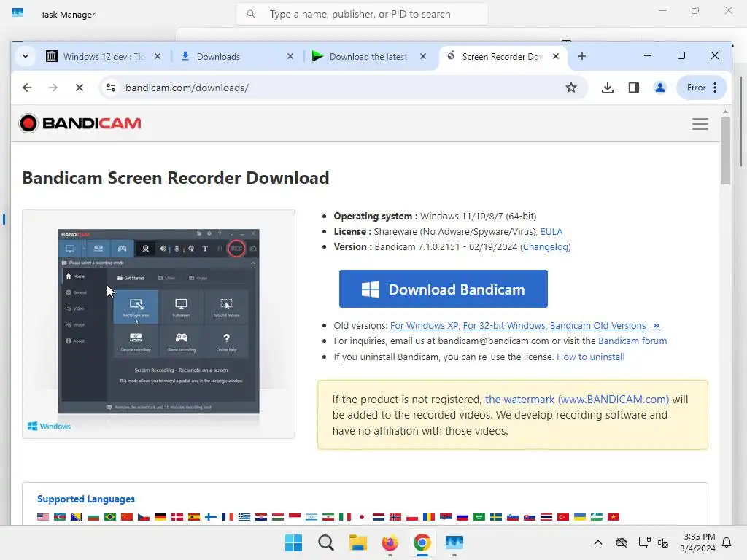
Task: Click Task Manager search field
Action: point(362,15)
